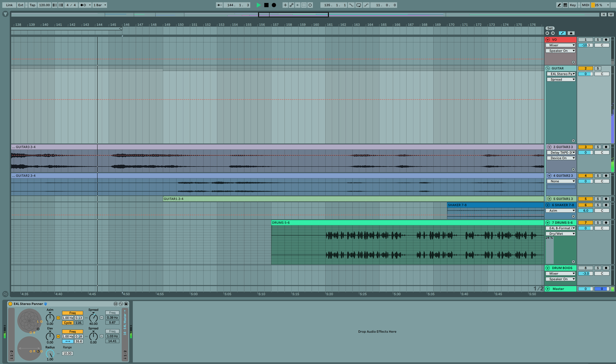616x364 pixels.
Task: Click the Stop transport button
Action: tap(266, 5)
